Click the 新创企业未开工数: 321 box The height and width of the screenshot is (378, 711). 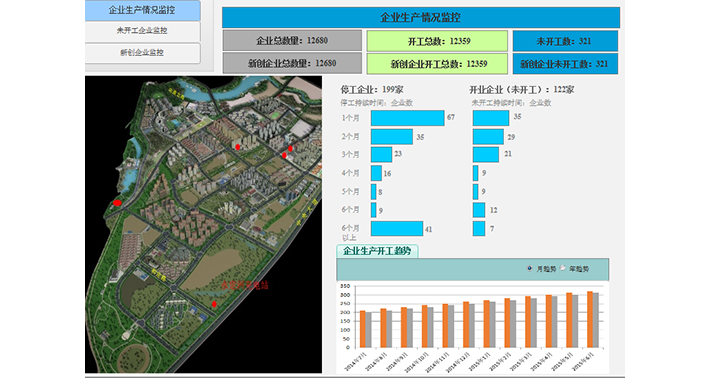coord(565,64)
